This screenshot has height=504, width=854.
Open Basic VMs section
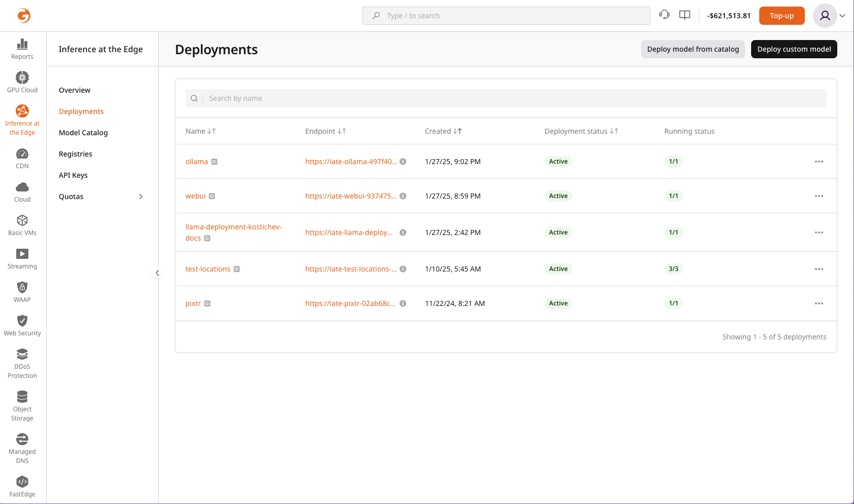point(22,225)
